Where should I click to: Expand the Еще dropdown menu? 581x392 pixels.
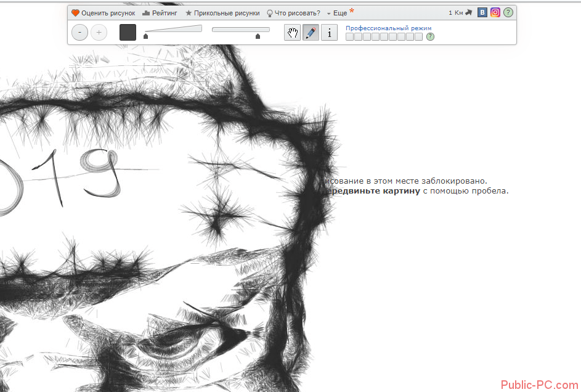click(x=337, y=14)
